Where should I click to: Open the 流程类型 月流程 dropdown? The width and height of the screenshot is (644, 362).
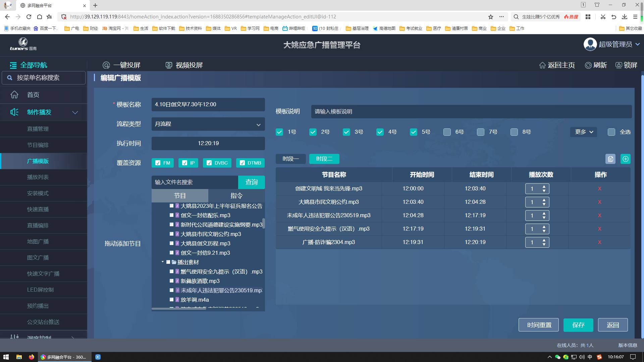point(208,124)
